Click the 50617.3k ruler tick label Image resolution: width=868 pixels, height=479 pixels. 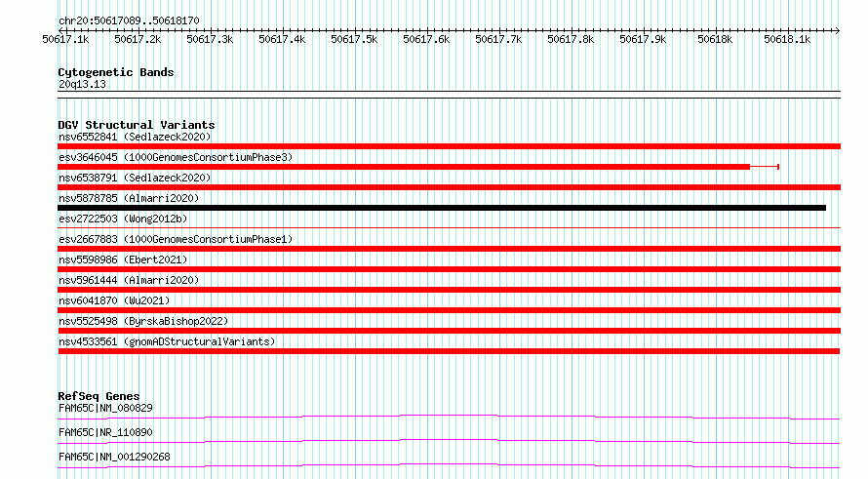[210, 39]
